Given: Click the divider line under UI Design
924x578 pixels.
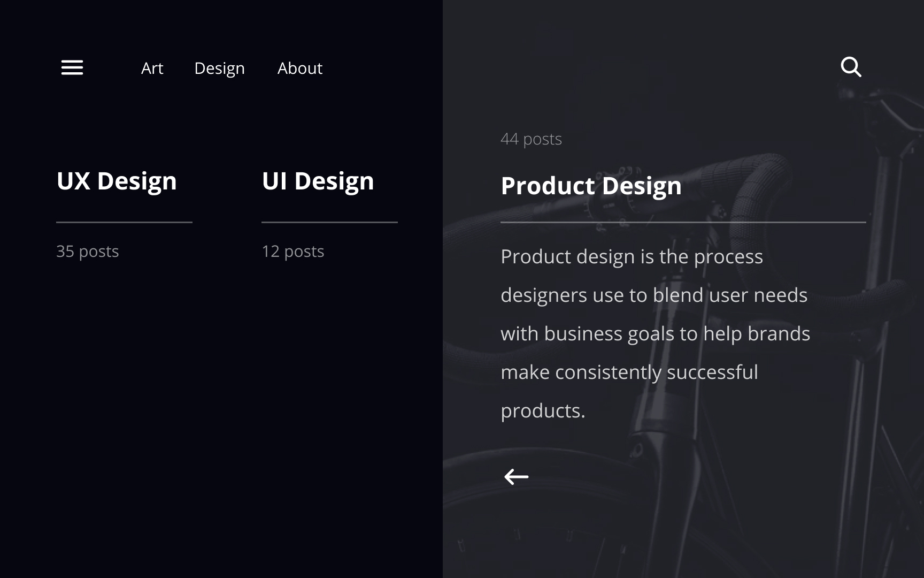Looking at the screenshot, I should [x=329, y=222].
